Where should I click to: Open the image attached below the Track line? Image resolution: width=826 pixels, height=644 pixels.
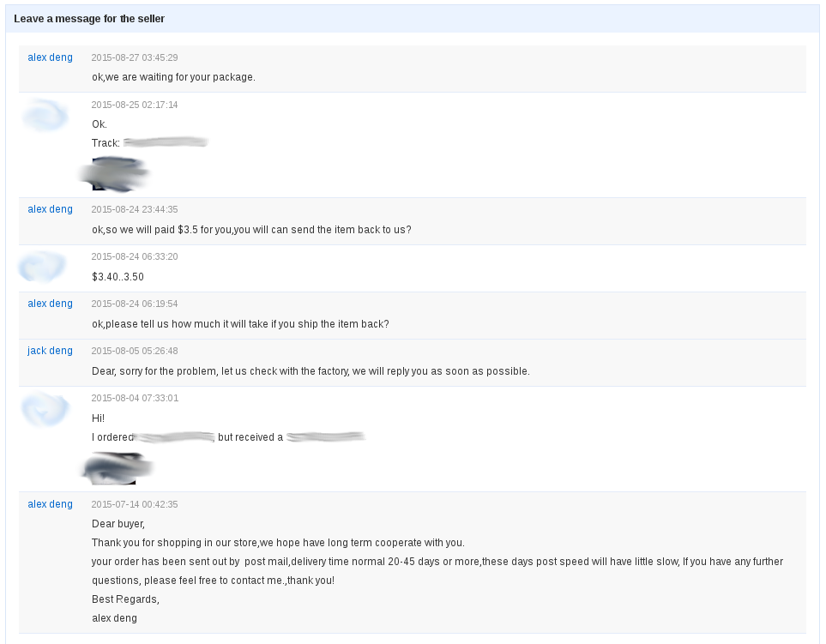tap(114, 174)
